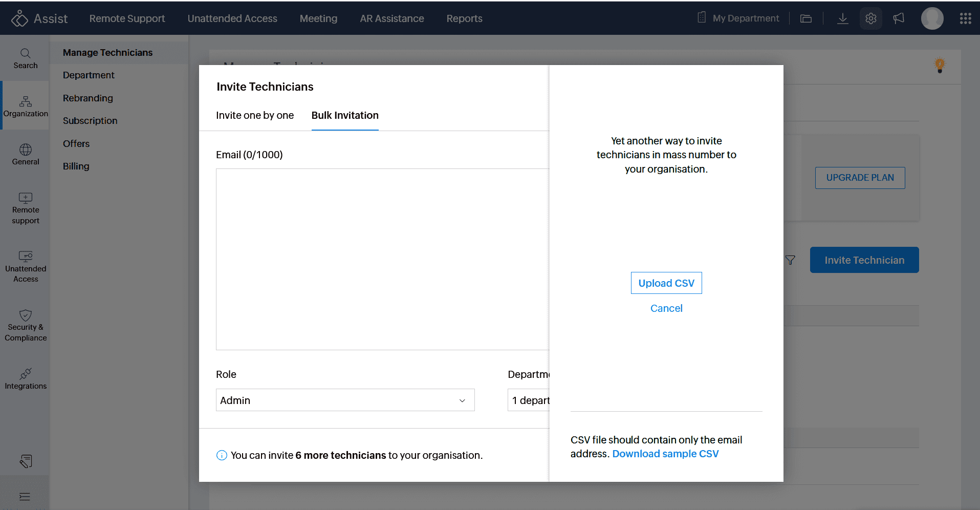
Task: Select the Bulk Invitation tab
Action: coord(345,115)
